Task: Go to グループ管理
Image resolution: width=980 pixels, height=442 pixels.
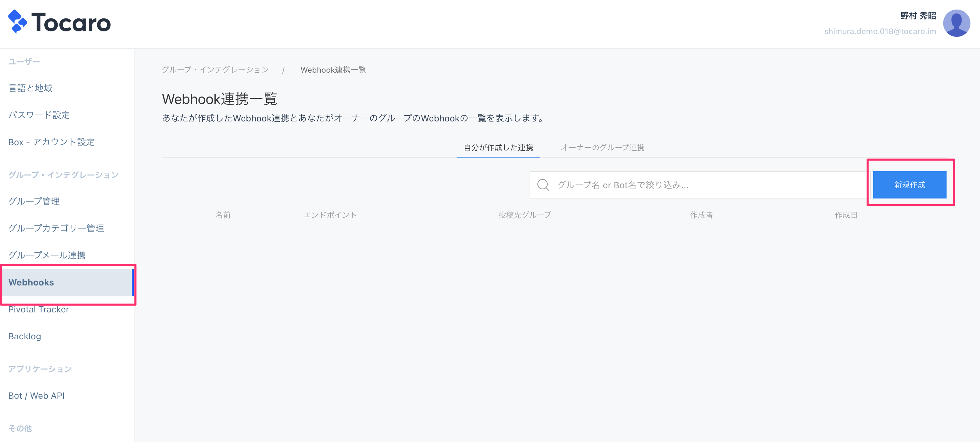Action: coord(34,201)
